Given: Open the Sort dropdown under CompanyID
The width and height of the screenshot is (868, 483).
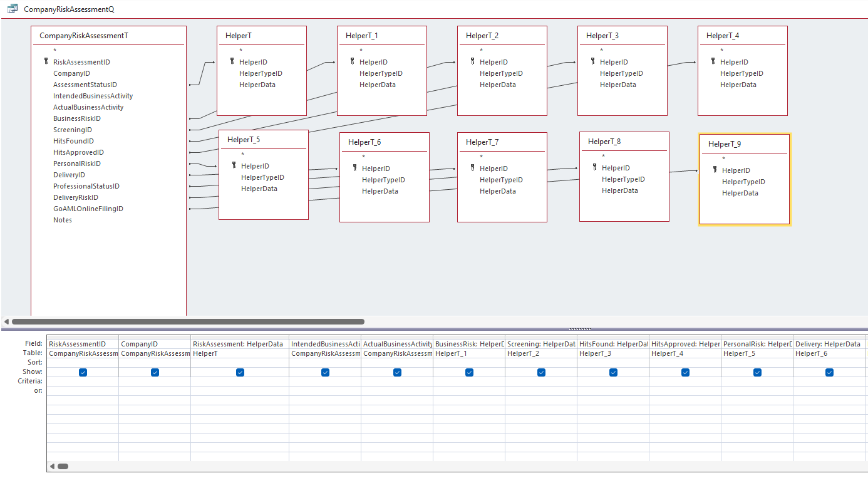Looking at the screenshot, I should (155, 362).
